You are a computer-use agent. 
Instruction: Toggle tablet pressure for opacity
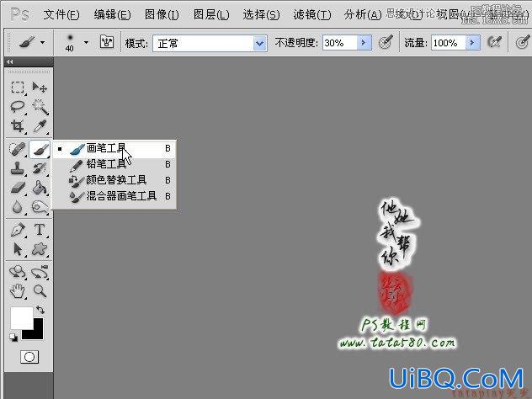(x=386, y=42)
